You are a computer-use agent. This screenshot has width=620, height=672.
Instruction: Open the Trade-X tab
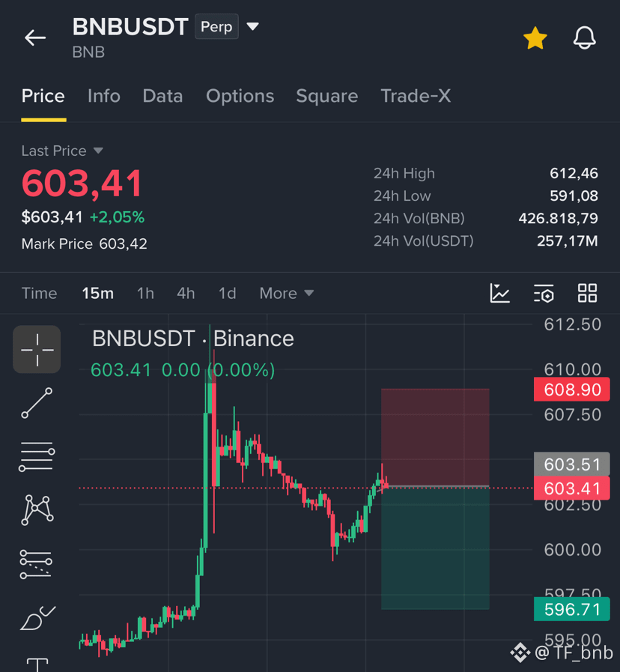(416, 96)
